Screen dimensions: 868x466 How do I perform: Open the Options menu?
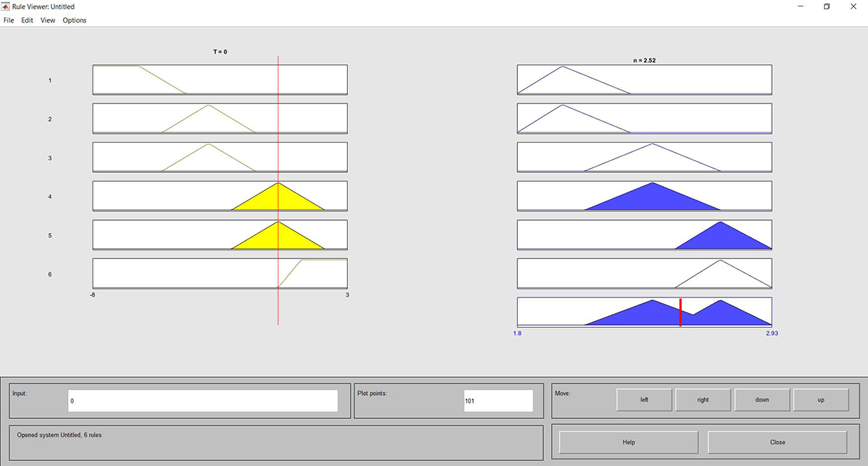[x=75, y=20]
